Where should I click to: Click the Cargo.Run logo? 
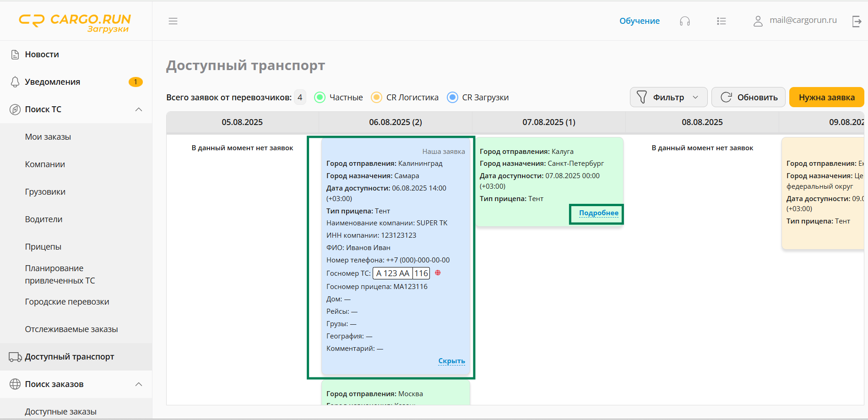(x=75, y=22)
